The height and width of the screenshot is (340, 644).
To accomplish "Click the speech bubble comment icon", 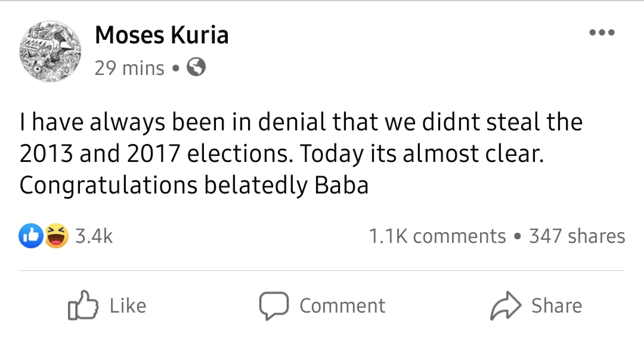I will click(x=274, y=305).
